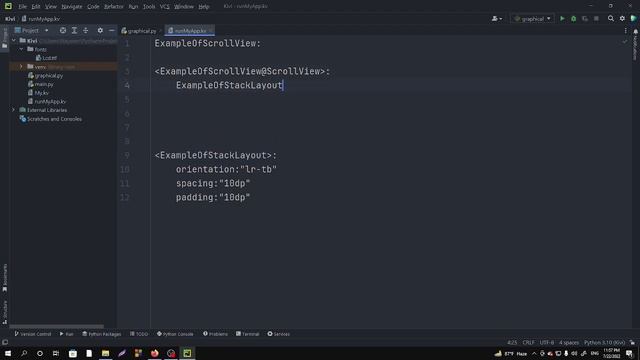Image resolution: width=640 pixels, height=360 pixels.
Task: Open the Python Packages tool window
Action: click(x=102, y=334)
